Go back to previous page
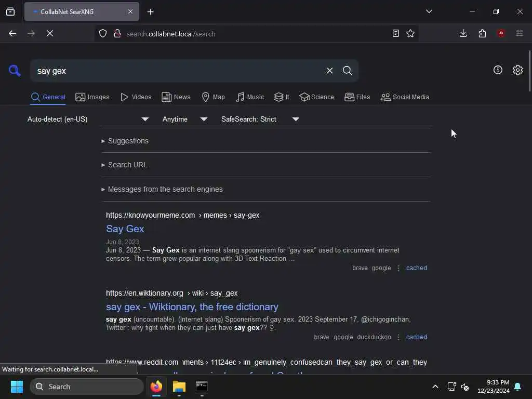This screenshot has height=399, width=532. pyautogui.click(x=12, y=33)
